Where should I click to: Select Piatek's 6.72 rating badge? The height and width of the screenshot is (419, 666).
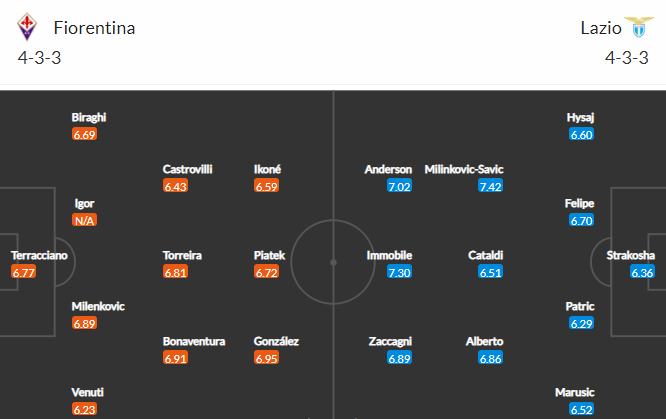pos(266,272)
